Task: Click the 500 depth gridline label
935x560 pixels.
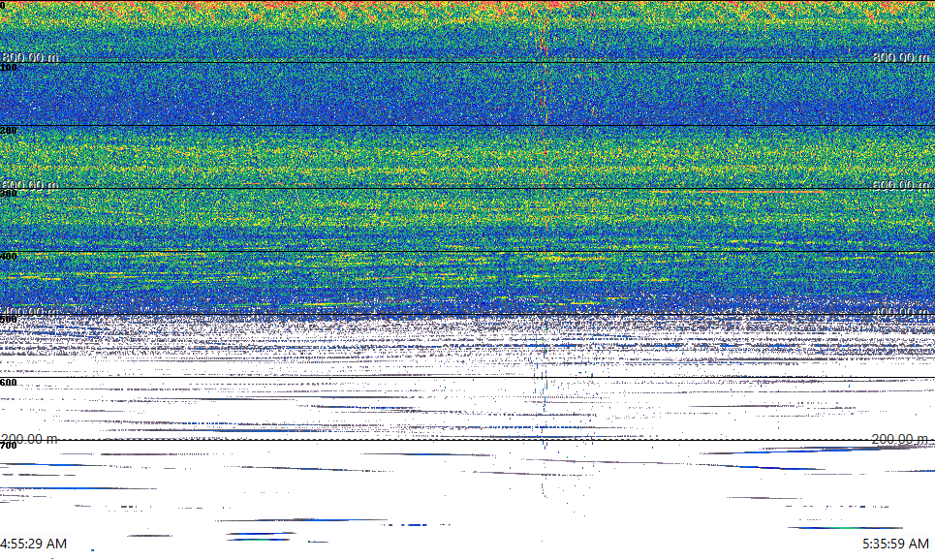Action: [9, 320]
